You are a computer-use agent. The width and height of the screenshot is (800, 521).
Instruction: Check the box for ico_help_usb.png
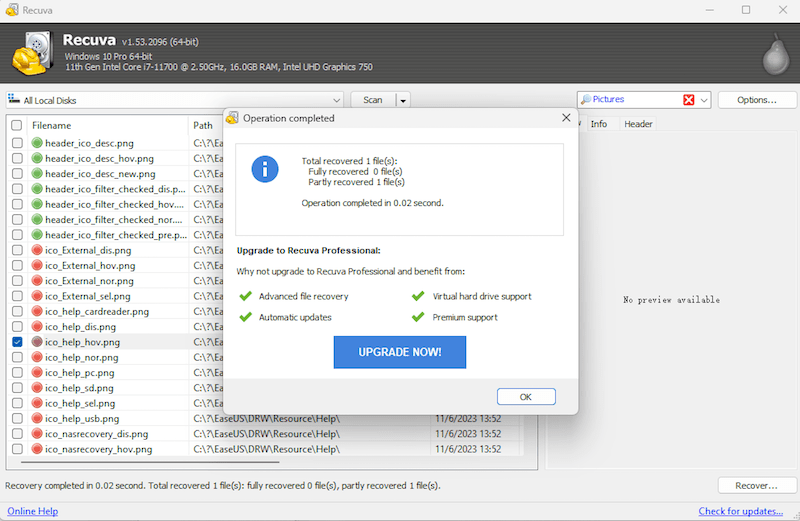tap(17, 418)
